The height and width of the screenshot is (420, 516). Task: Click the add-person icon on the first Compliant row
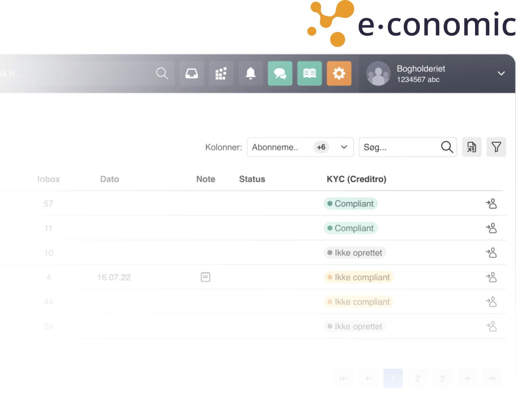492,203
